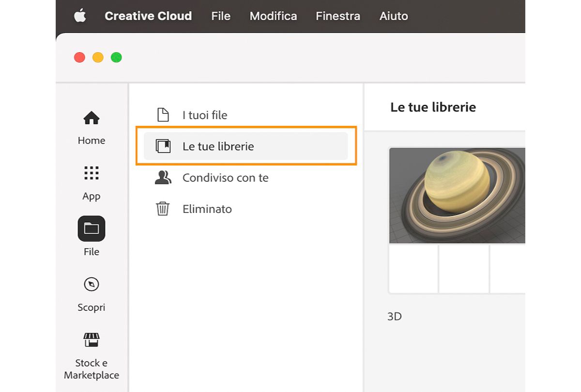581x392 pixels.
Task: Open the Modifica menu
Action: [273, 16]
